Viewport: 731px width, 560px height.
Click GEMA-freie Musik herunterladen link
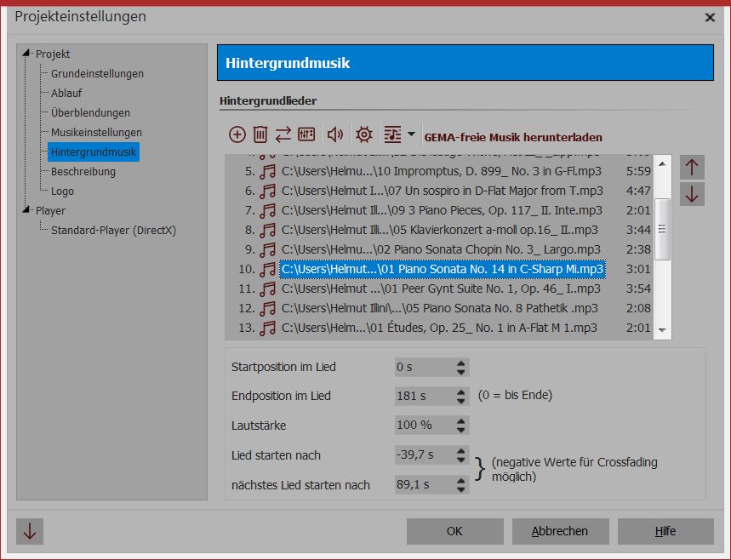[513, 137]
